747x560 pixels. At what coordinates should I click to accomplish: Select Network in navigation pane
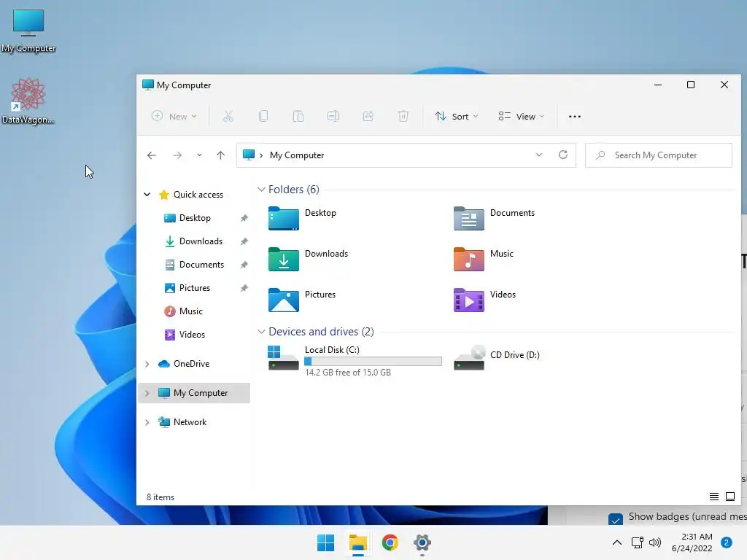[190, 422]
